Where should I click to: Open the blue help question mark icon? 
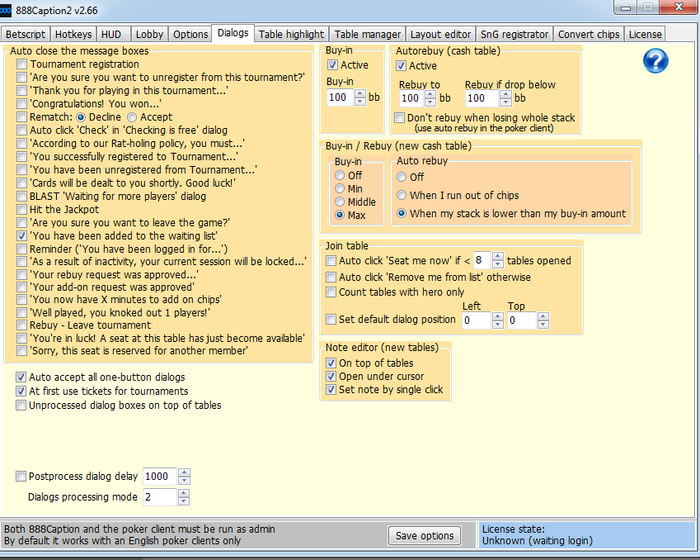click(655, 61)
